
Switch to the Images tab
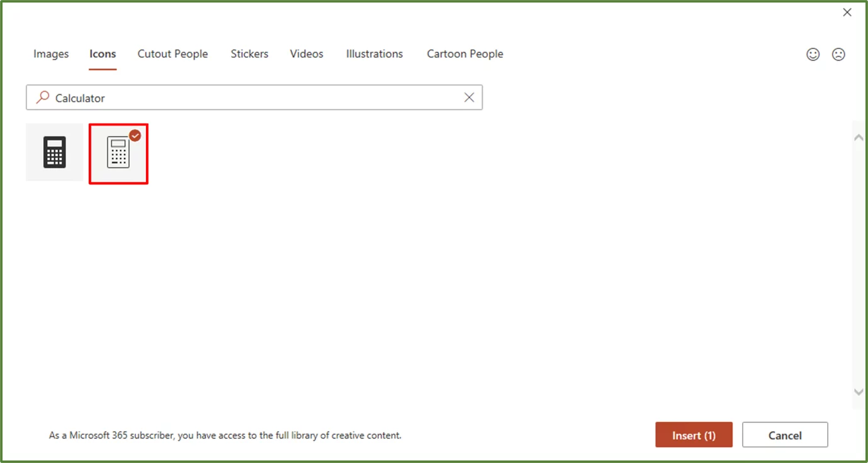tap(50, 54)
